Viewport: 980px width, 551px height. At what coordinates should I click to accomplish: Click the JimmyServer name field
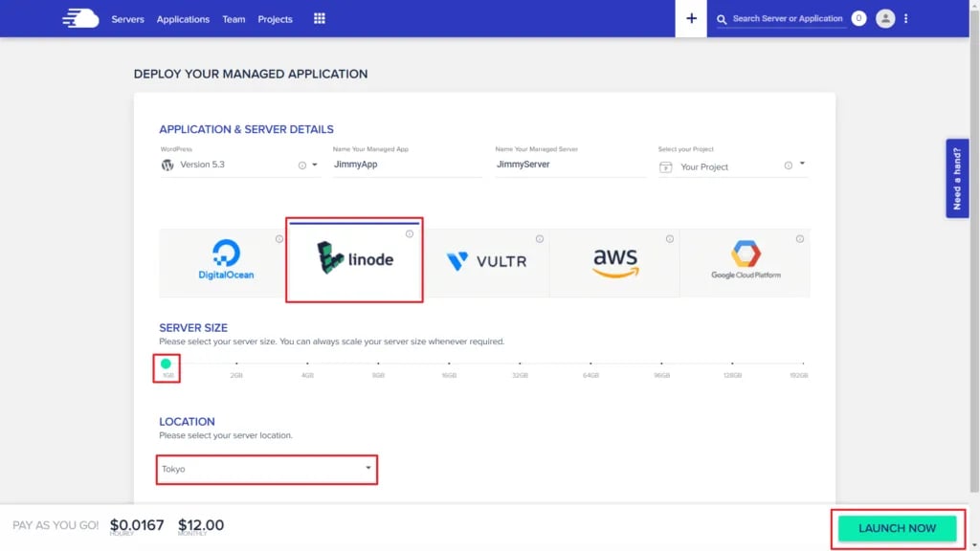(570, 165)
